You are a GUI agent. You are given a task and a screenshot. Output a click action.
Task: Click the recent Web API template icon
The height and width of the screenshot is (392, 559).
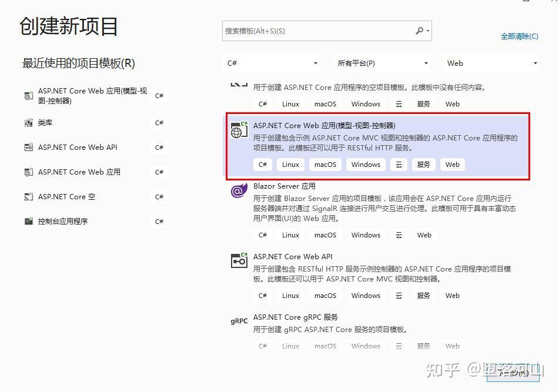coord(29,147)
